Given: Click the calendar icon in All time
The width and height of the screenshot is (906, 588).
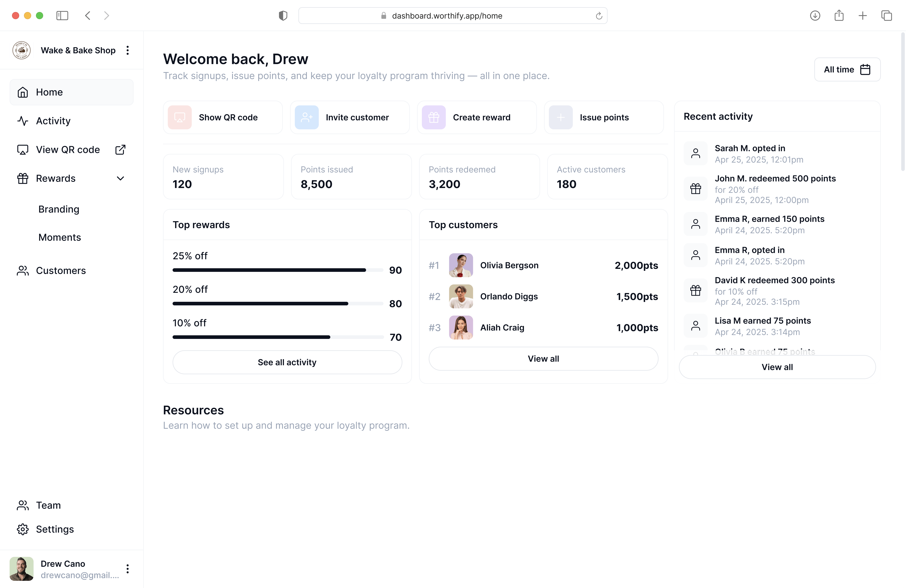Looking at the screenshot, I should (x=865, y=70).
